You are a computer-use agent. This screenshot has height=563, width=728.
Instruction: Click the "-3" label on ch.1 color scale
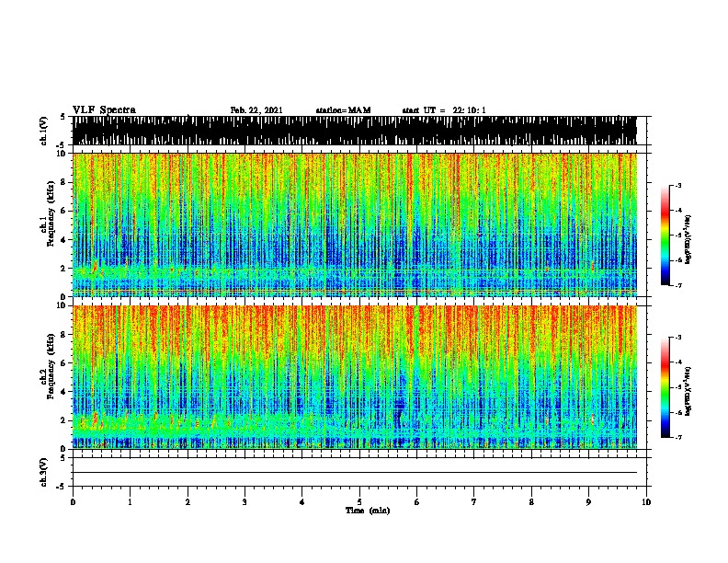[678, 185]
